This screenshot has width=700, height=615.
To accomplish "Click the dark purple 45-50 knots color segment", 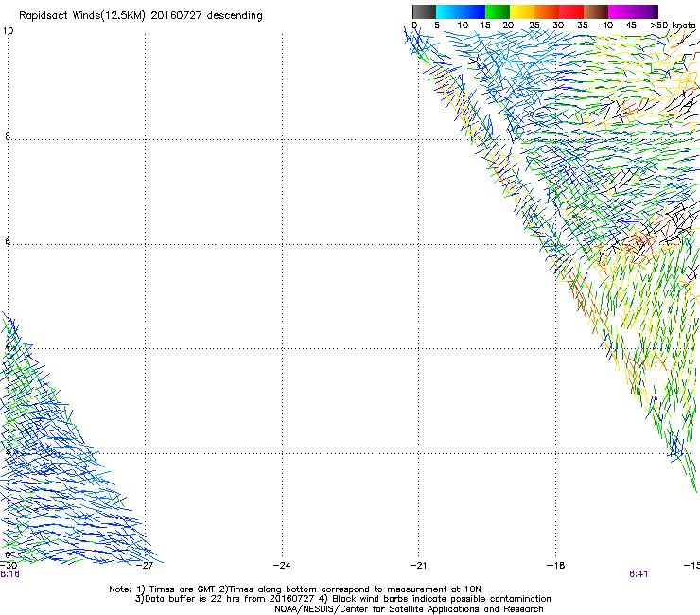I will point(645,11).
